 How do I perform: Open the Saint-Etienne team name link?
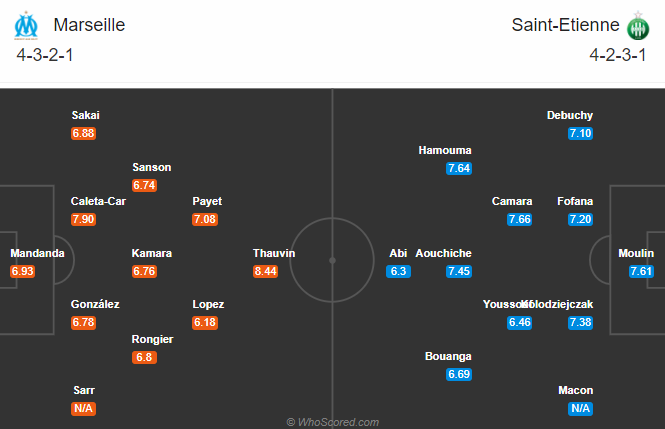(565, 25)
